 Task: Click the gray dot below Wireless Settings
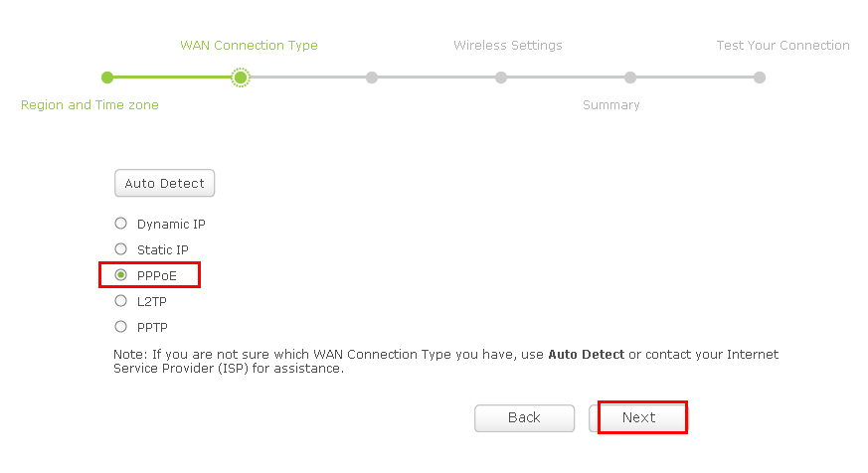[x=501, y=78]
